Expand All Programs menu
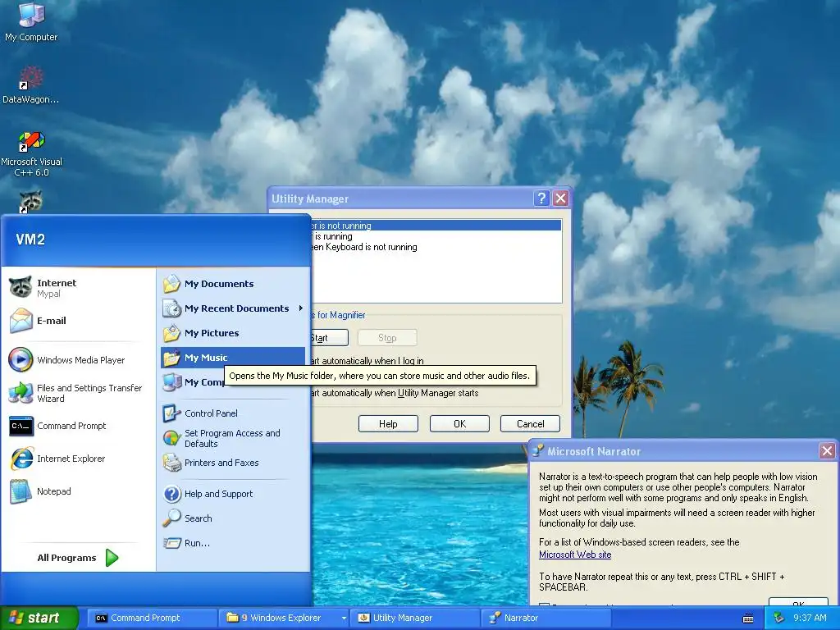Screen dimensions: 840x630 pyautogui.click(x=78, y=558)
